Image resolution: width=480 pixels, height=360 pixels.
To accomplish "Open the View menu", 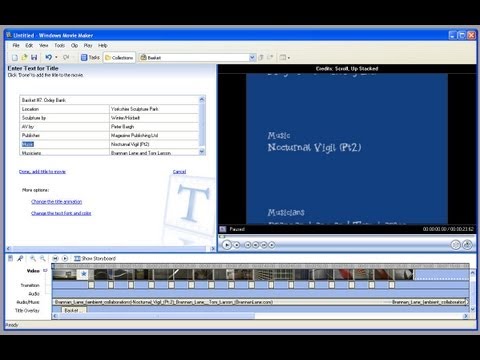I will click(x=44, y=45).
